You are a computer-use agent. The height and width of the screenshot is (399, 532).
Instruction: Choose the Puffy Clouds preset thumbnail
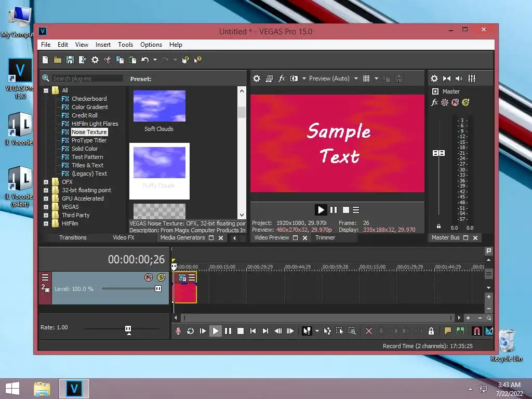tap(159, 163)
